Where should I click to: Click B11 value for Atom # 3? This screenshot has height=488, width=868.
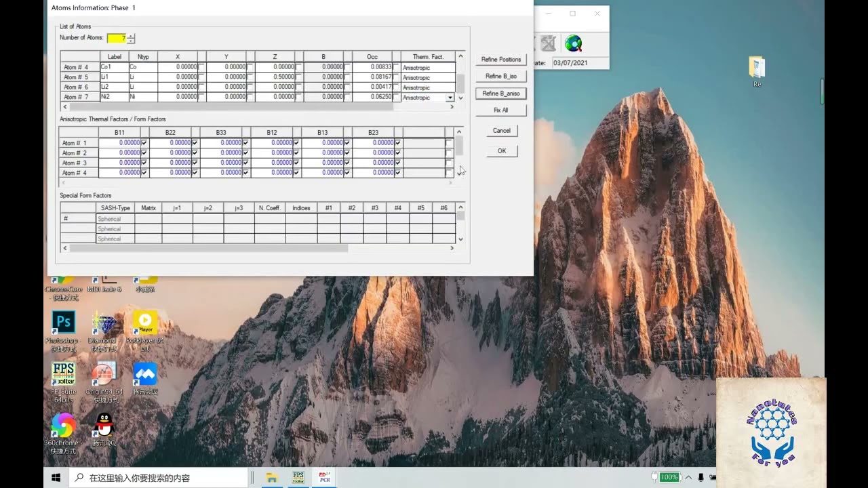(119, 163)
